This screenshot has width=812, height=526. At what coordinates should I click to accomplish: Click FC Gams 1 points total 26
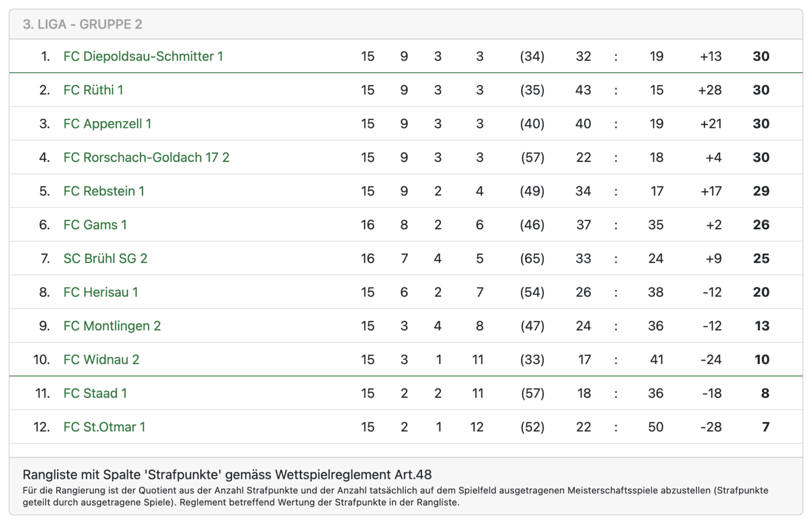click(761, 225)
